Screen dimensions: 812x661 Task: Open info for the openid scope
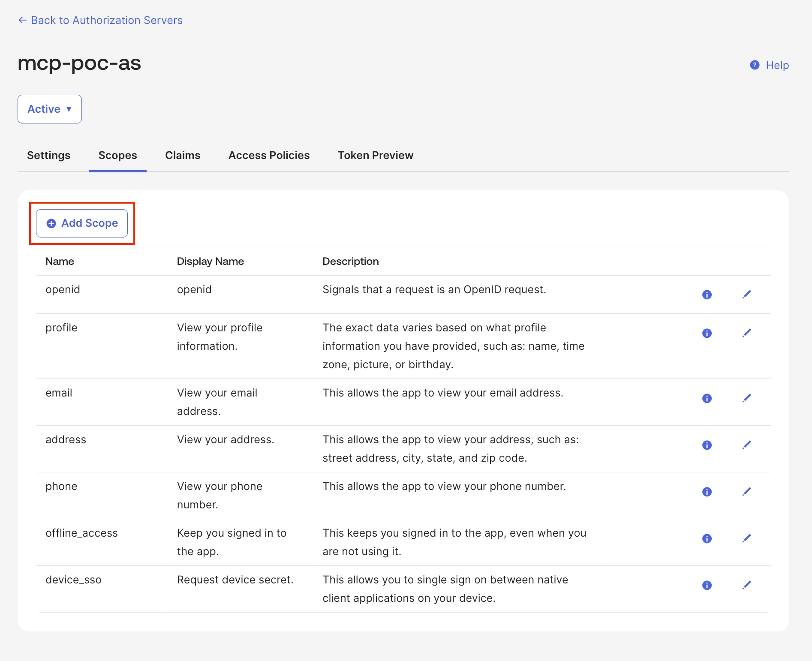[x=707, y=294]
